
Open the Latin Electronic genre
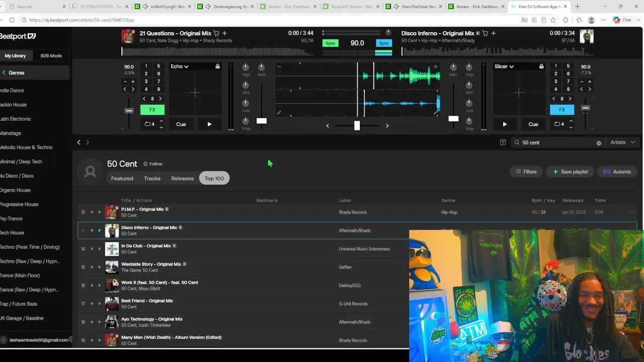pos(16,119)
